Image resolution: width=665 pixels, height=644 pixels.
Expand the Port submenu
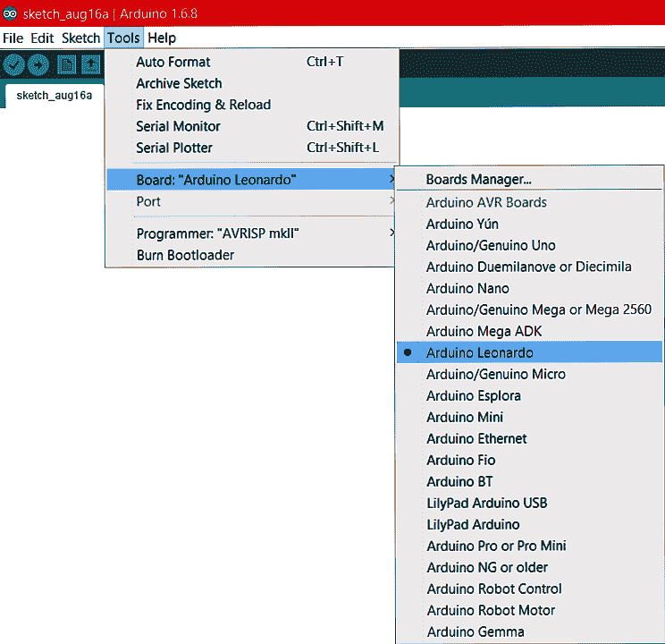coord(251,201)
